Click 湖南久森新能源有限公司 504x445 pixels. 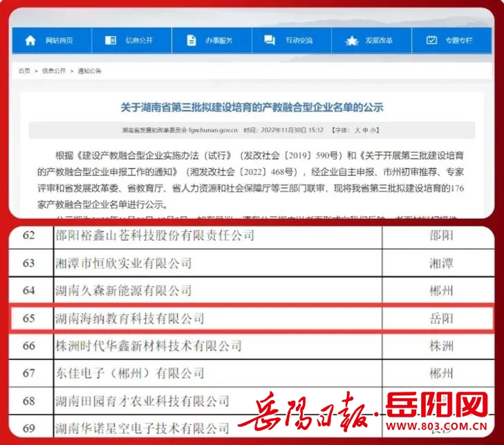click(124, 291)
